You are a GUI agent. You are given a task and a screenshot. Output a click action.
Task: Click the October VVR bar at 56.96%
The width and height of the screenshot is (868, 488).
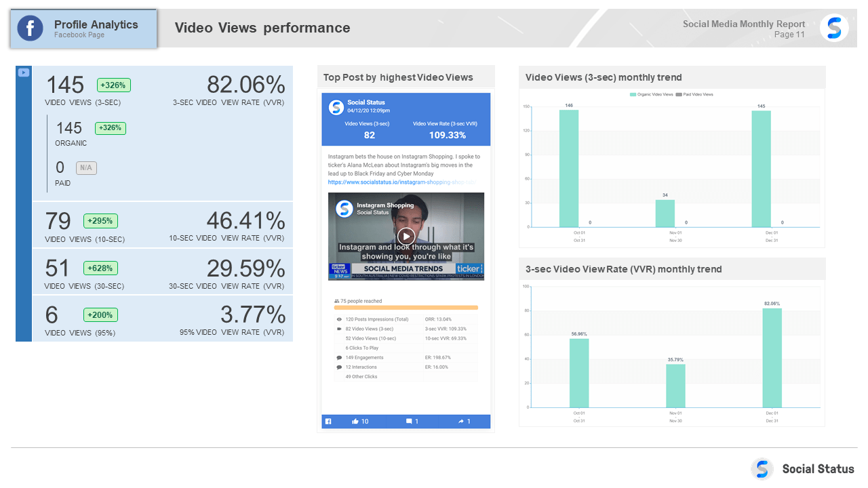click(x=579, y=373)
